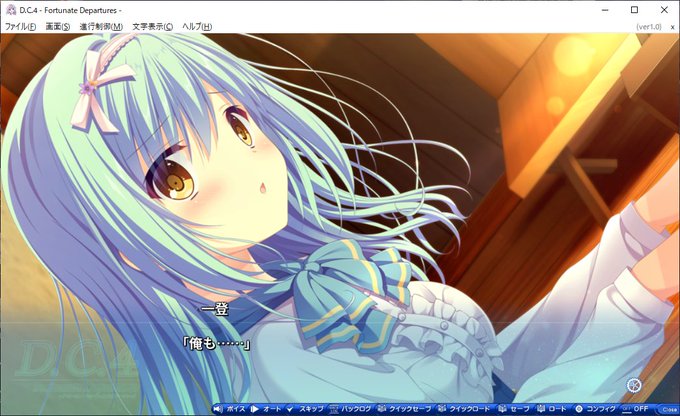Open the ヘルプ(H) menu
This screenshot has height=416, width=680.
click(197, 27)
